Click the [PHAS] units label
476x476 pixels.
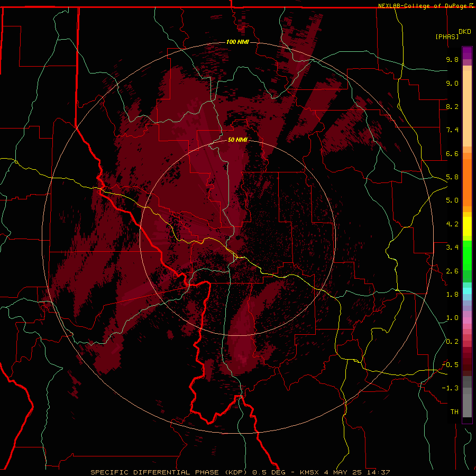pyautogui.click(x=447, y=36)
